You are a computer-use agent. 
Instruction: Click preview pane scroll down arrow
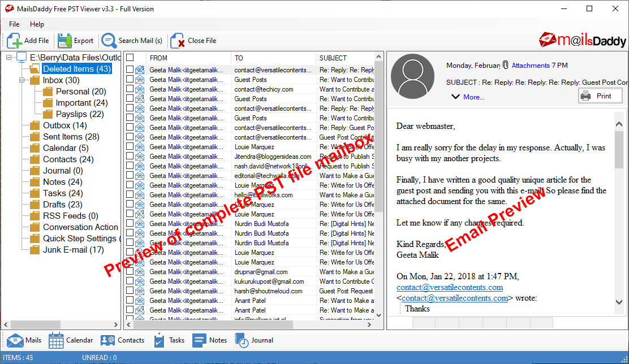[x=619, y=302]
